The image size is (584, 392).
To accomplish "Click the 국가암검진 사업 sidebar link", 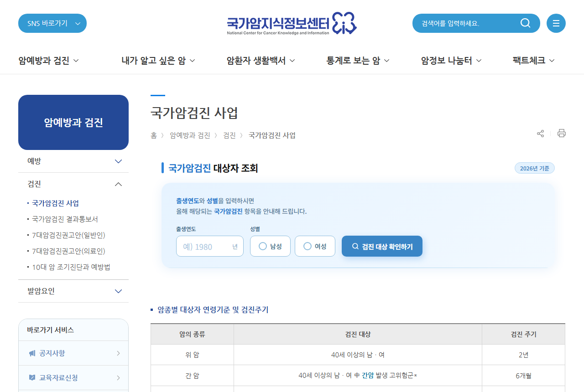I will (x=55, y=203).
